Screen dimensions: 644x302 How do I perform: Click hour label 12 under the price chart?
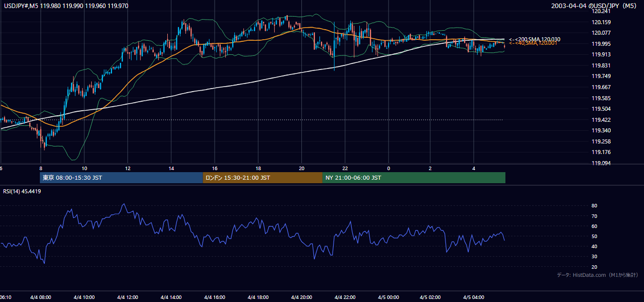127,168
